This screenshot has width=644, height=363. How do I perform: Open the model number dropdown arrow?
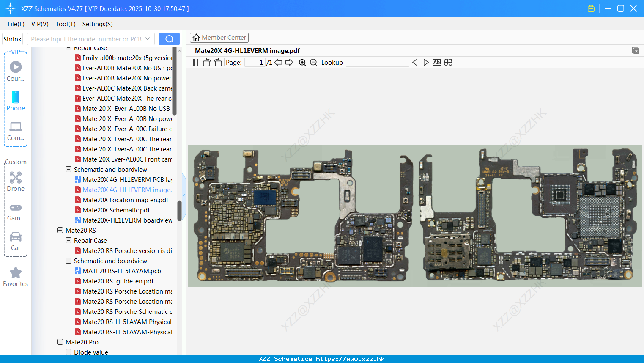pyautogui.click(x=148, y=39)
